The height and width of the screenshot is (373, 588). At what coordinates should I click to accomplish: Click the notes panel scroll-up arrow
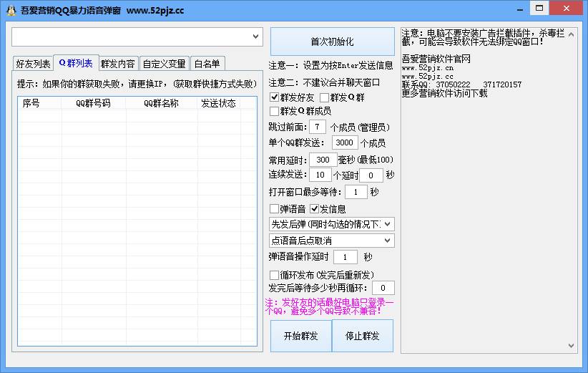[x=571, y=34]
